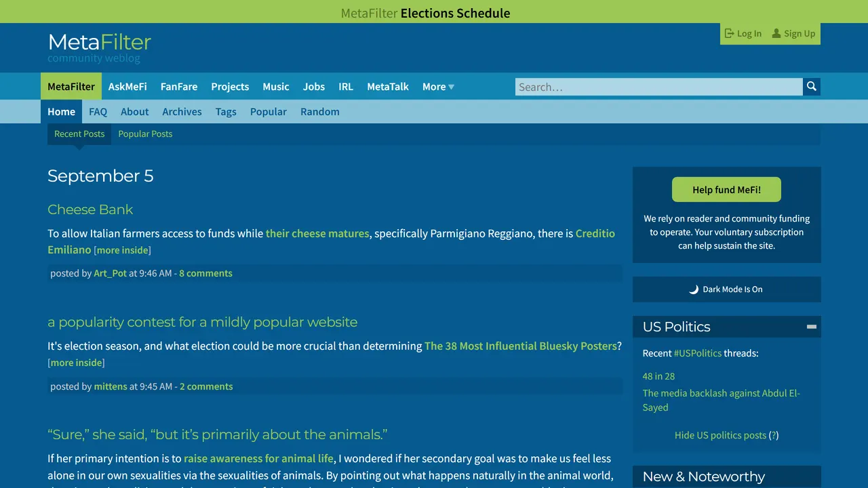The height and width of the screenshot is (488, 868).
Task: Click the Help fund MeFi! button
Action: 726,190
